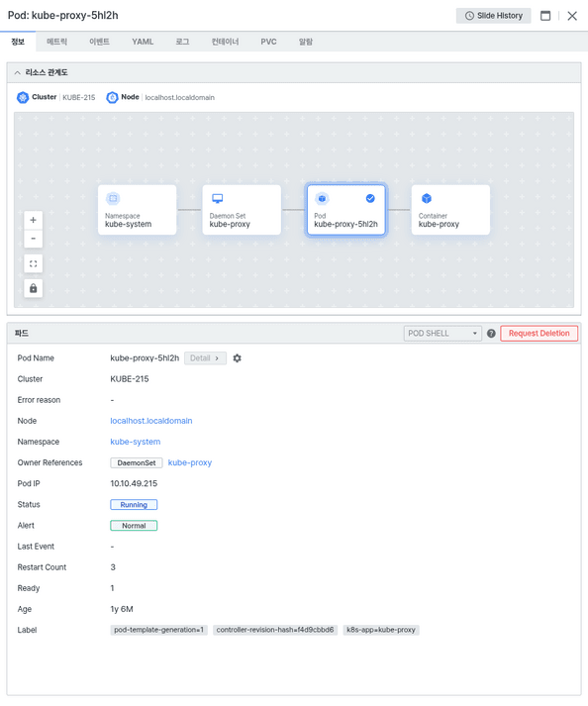The image size is (588, 706).
Task: Toggle the diagram lock icon
Action: 34,288
